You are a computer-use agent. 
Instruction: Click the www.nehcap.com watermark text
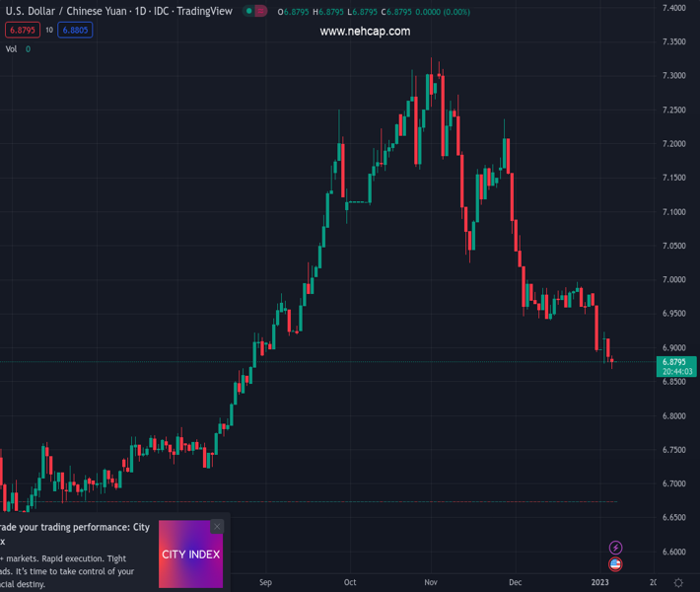click(365, 32)
